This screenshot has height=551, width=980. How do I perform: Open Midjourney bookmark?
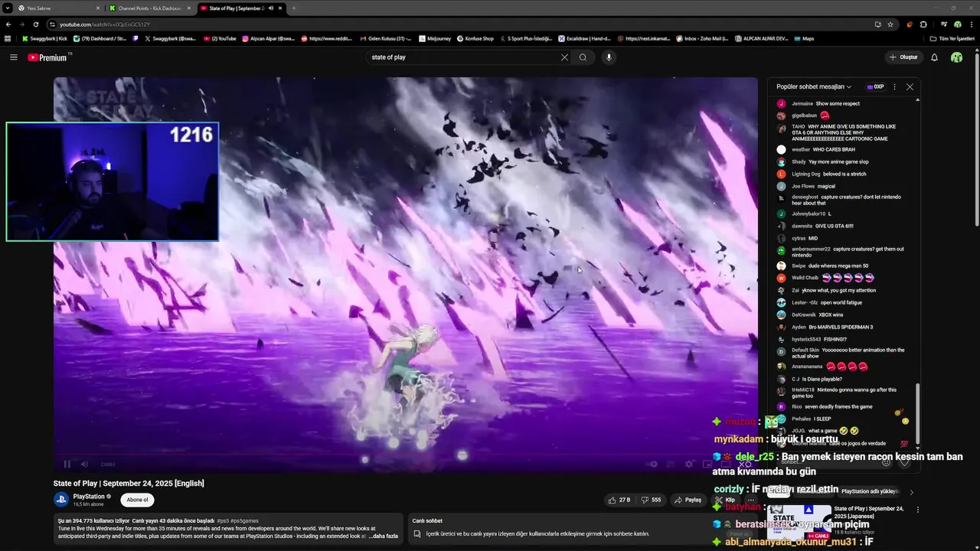pos(435,38)
